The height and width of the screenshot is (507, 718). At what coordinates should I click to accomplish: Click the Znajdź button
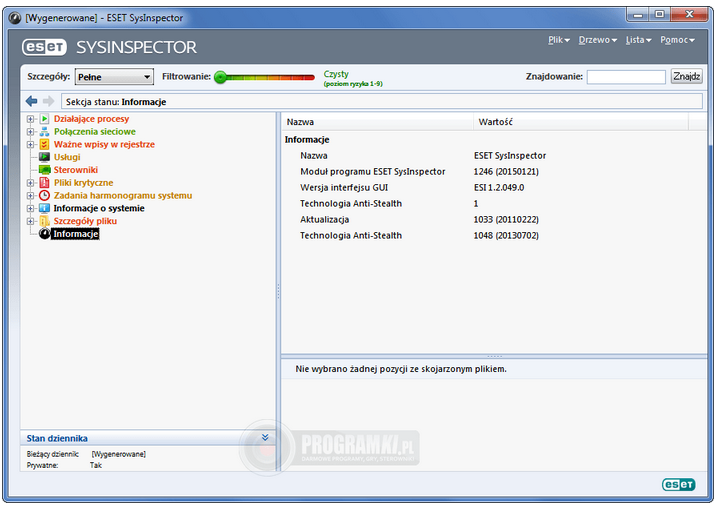(x=686, y=76)
